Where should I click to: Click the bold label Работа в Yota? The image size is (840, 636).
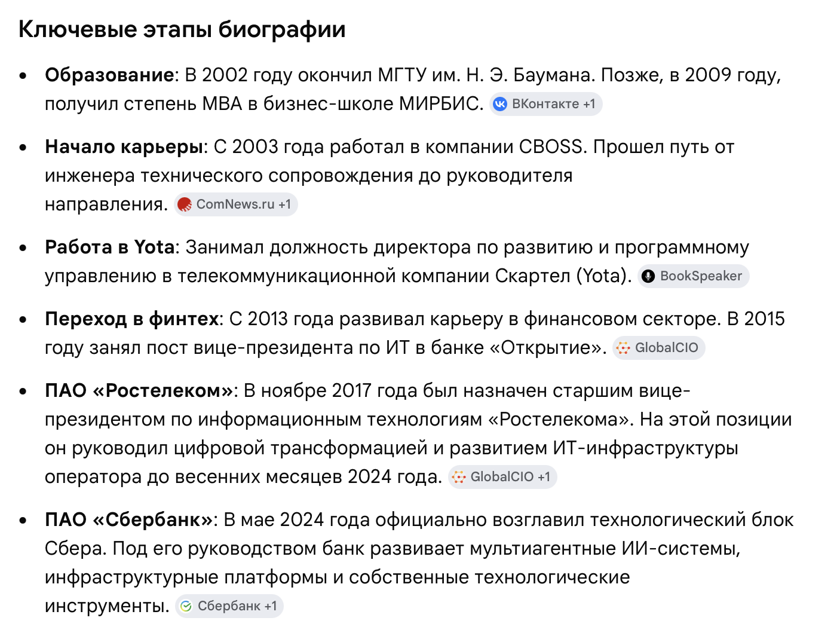(110, 247)
